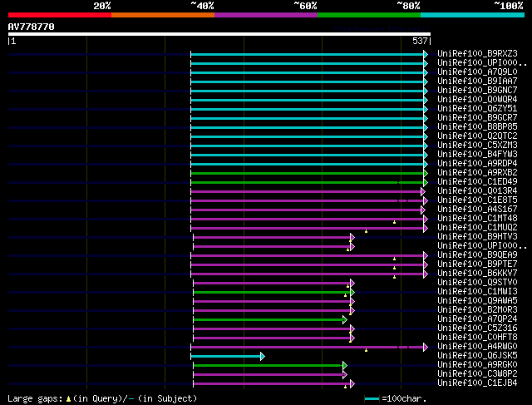Click the green arrowhead ending A9RGK0 alignment
This screenshot has width=532, height=405.
click(x=345, y=366)
